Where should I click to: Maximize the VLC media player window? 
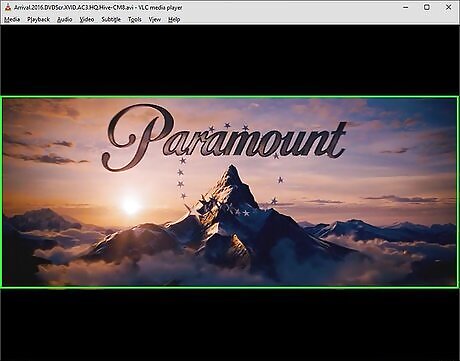[x=427, y=7]
